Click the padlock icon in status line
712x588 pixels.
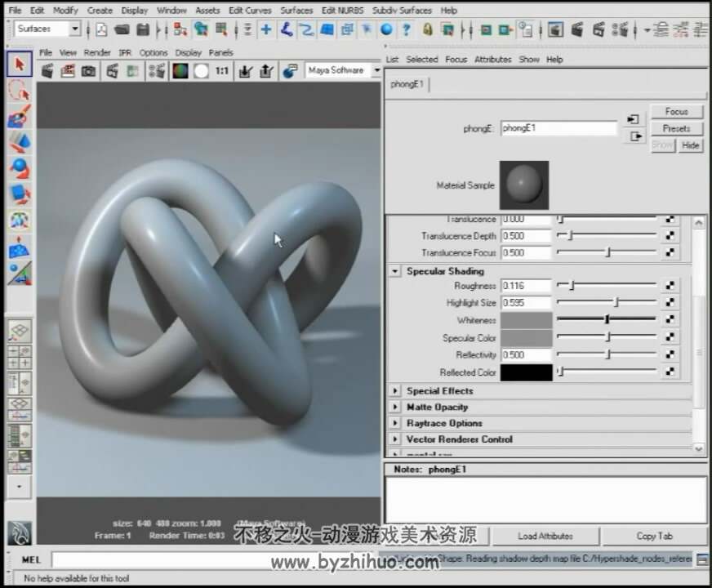pyautogui.click(x=427, y=30)
